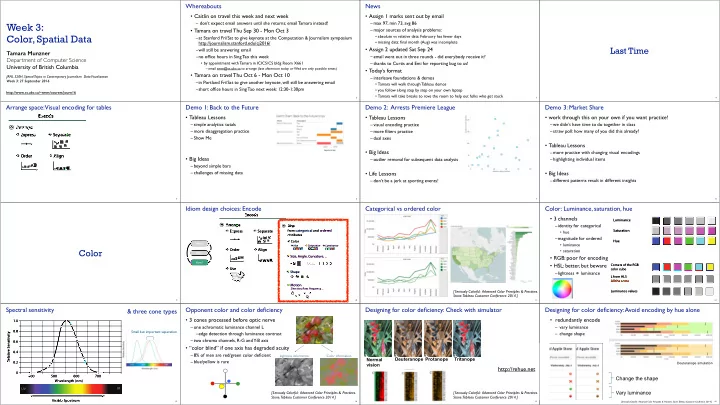Open the 'Demo 1: Back to the Future' slide
This screenshot has width=720, height=405.
click(270, 152)
